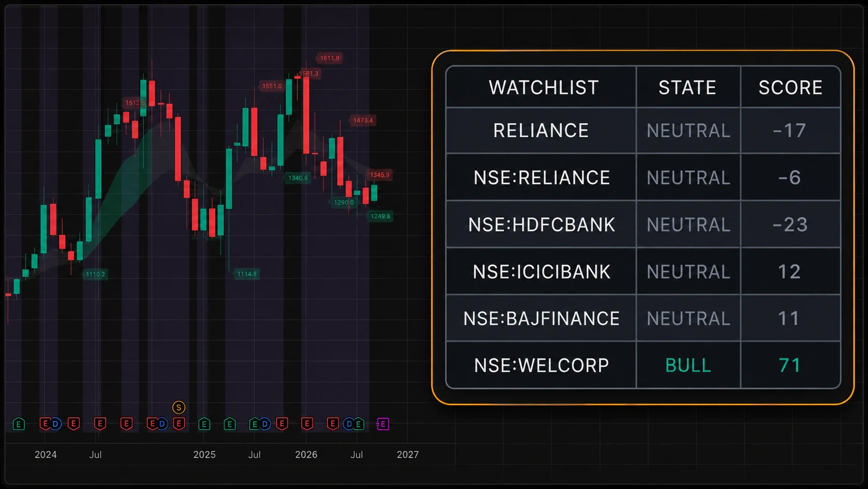Click the score -23 cell
The height and width of the screenshot is (489, 868).
pos(790,224)
